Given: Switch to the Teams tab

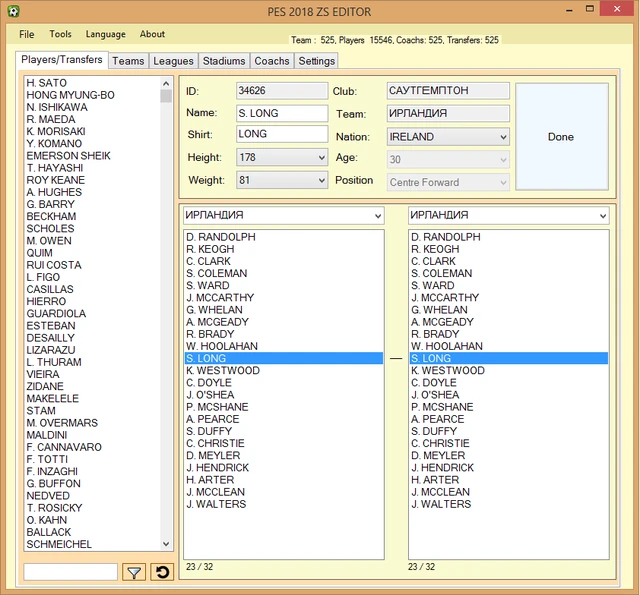Looking at the screenshot, I should coord(128,61).
